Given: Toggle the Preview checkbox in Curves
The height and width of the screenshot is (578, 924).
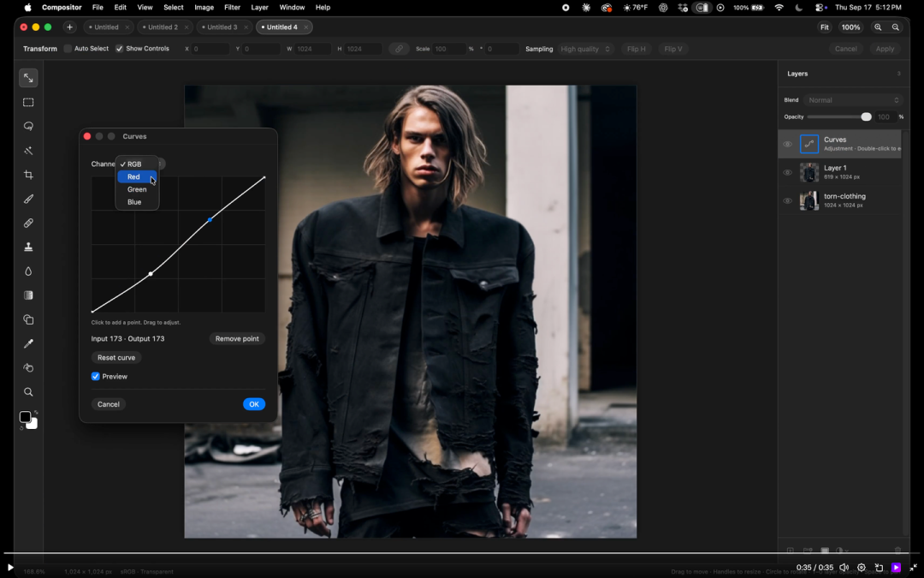Looking at the screenshot, I should point(96,376).
